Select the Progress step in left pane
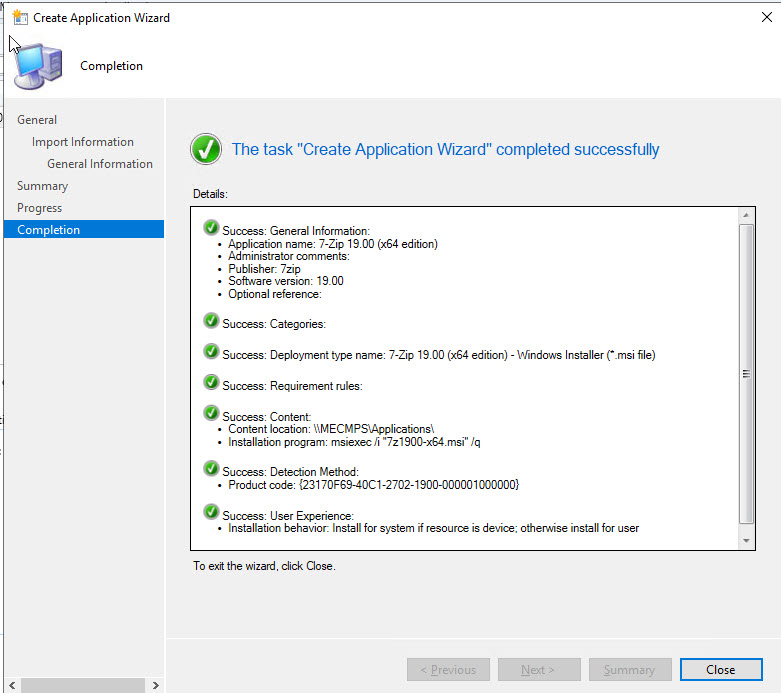781x693 pixels. 39,208
